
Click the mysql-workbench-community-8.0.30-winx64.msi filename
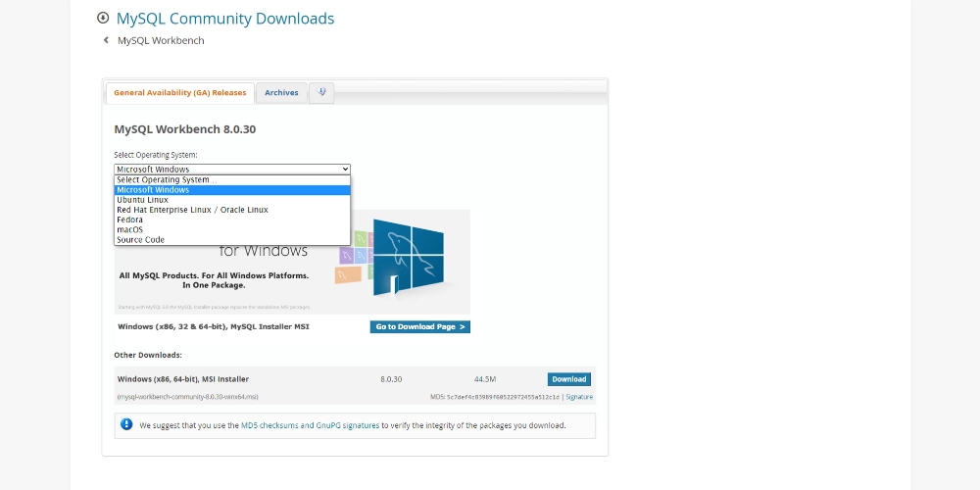tap(187, 397)
